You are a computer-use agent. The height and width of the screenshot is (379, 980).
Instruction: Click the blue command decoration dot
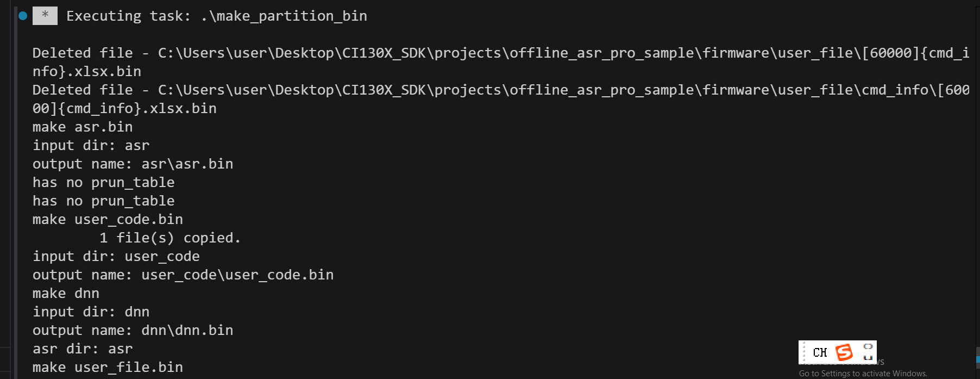click(x=23, y=16)
